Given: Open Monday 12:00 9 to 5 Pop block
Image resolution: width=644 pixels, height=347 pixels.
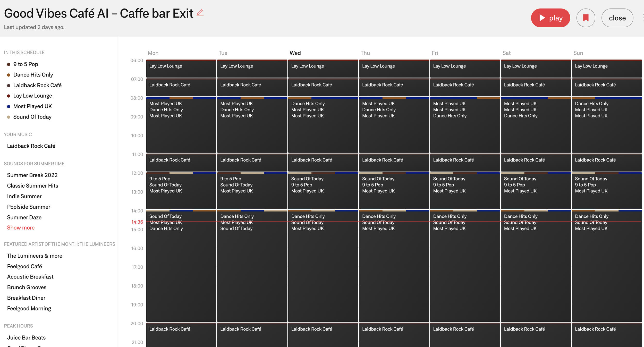Looking at the screenshot, I should point(181,191).
